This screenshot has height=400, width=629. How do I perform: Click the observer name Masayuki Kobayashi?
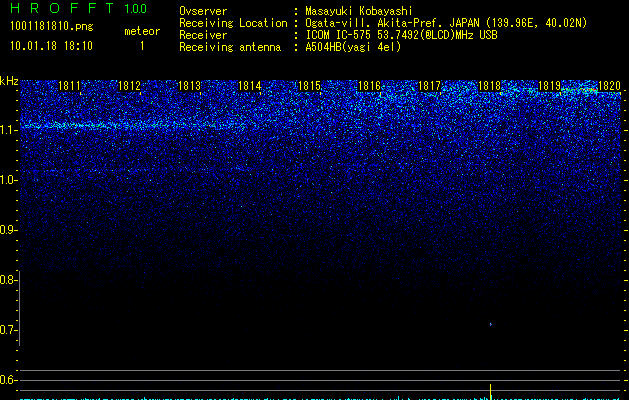coord(359,11)
